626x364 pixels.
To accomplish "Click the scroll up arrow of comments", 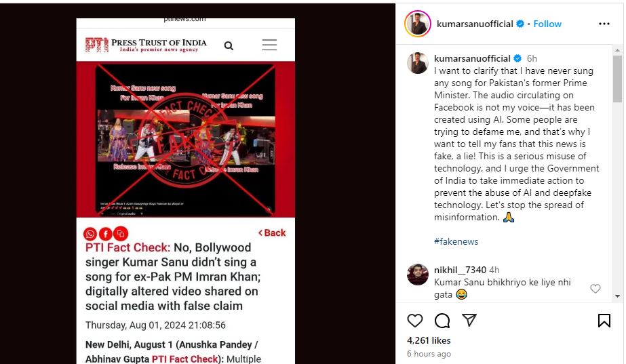I will (617, 50).
